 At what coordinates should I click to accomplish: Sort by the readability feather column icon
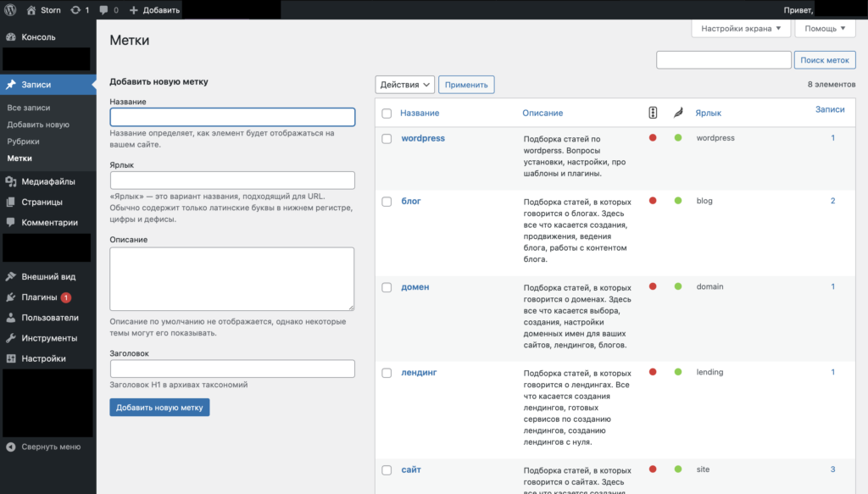(x=678, y=113)
